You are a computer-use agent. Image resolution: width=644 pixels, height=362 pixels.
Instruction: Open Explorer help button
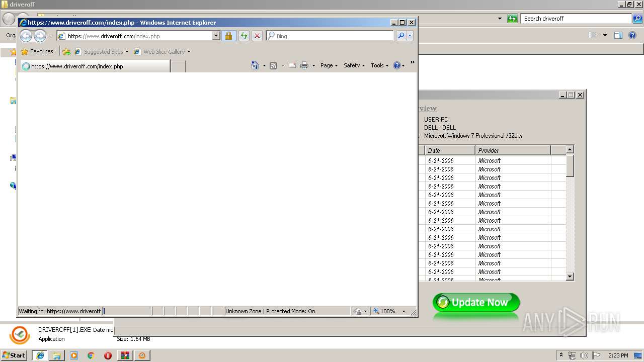[633, 35]
